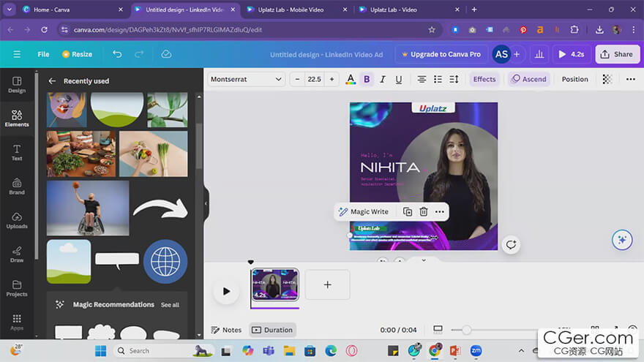Open the transparency checkerboard control
Image resolution: width=644 pixels, height=362 pixels.
[607, 79]
